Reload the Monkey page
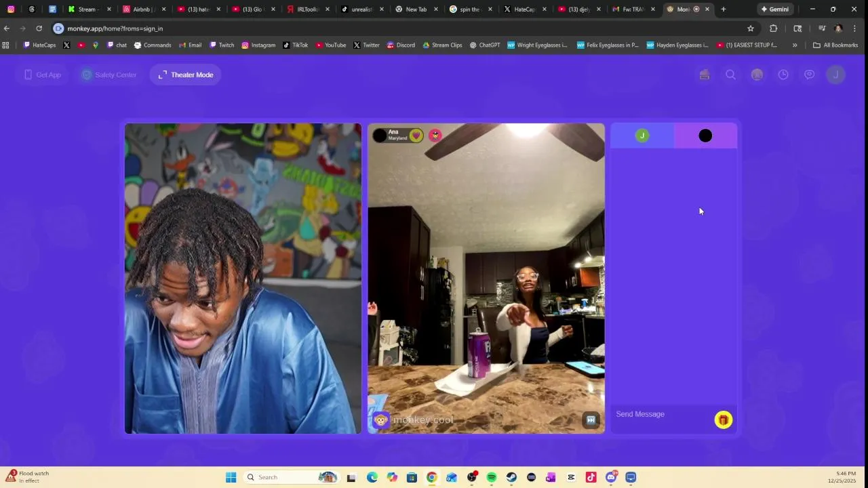 pos(39,28)
